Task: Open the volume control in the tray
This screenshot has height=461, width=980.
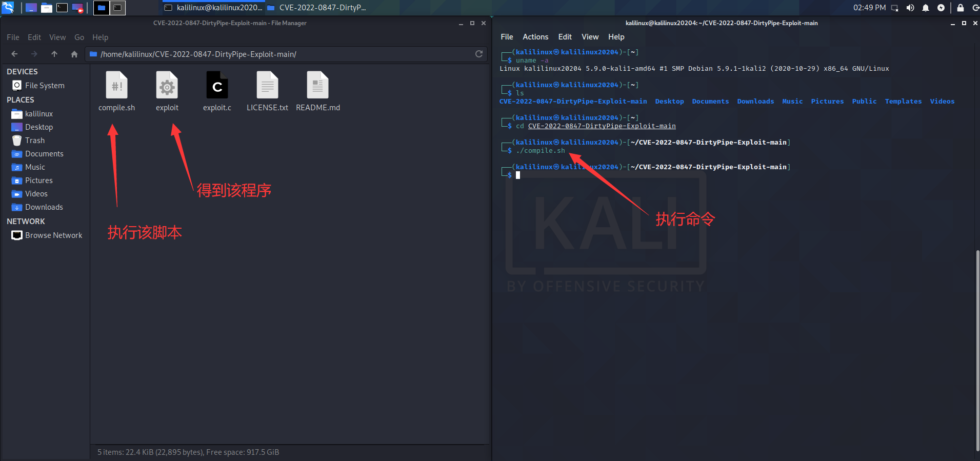Action: [x=910, y=8]
